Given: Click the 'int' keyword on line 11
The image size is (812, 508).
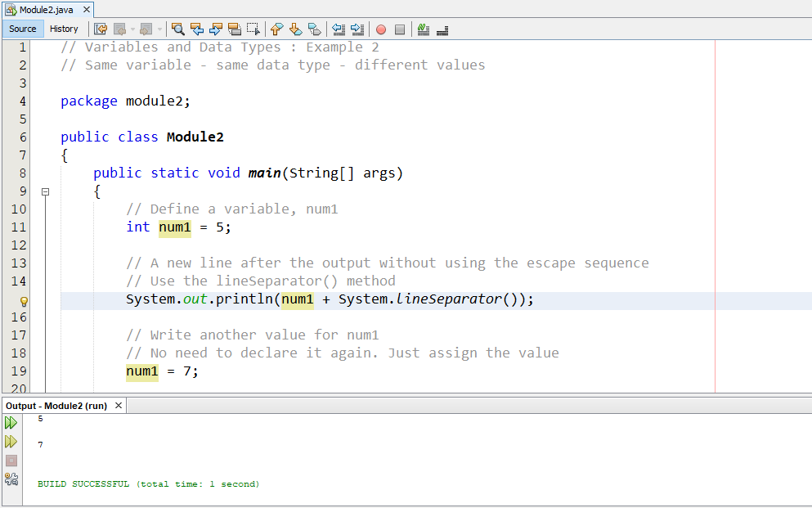Looking at the screenshot, I should tap(138, 227).
